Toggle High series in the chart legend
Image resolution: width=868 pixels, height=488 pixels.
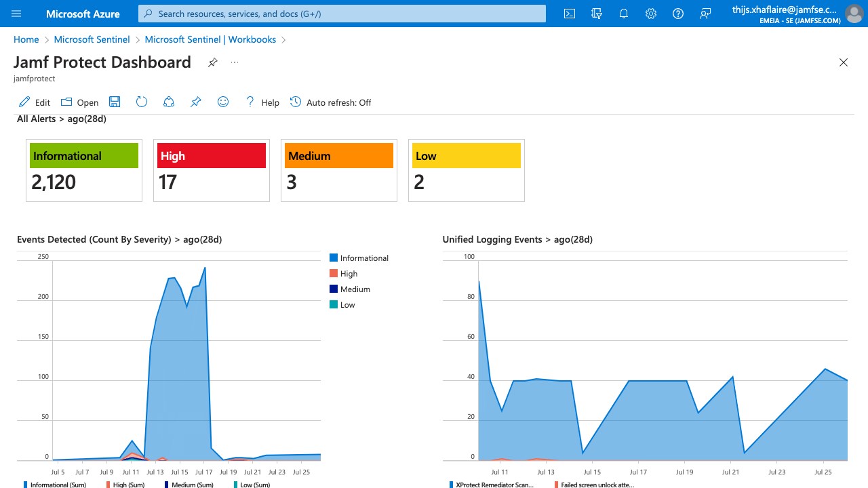[343, 274]
